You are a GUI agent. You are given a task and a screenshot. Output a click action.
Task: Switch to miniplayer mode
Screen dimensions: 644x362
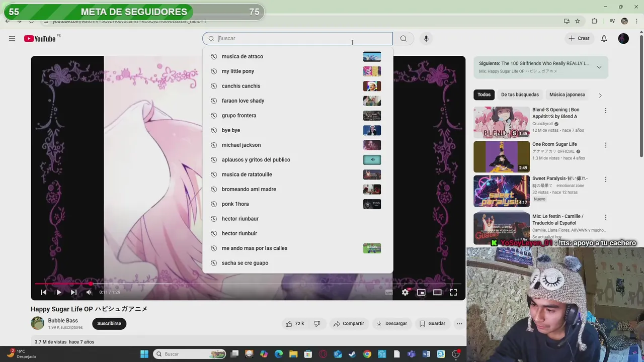pyautogui.click(x=421, y=292)
